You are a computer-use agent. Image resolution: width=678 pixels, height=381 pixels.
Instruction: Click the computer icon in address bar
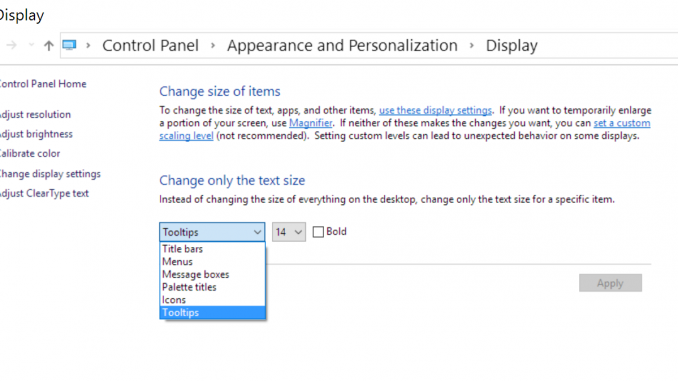click(x=69, y=45)
